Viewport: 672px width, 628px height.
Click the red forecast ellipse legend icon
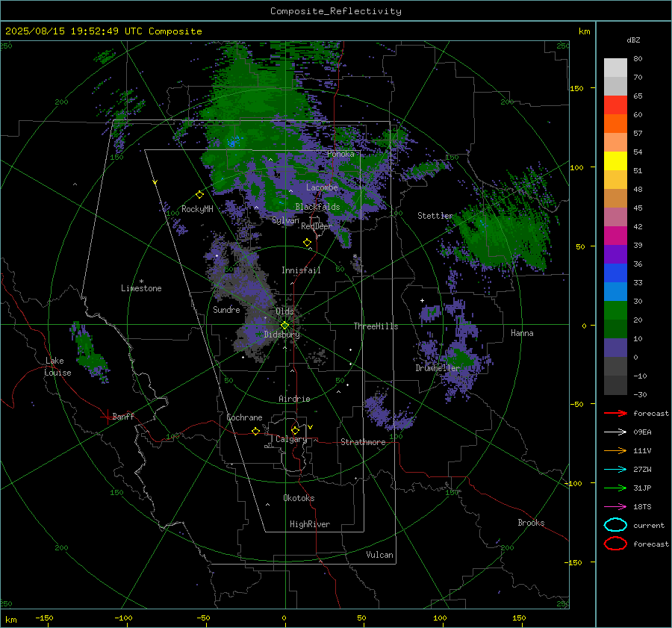(x=615, y=544)
